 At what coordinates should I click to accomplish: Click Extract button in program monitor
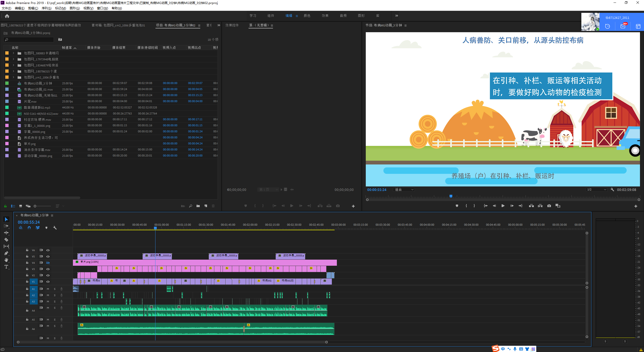(x=540, y=206)
